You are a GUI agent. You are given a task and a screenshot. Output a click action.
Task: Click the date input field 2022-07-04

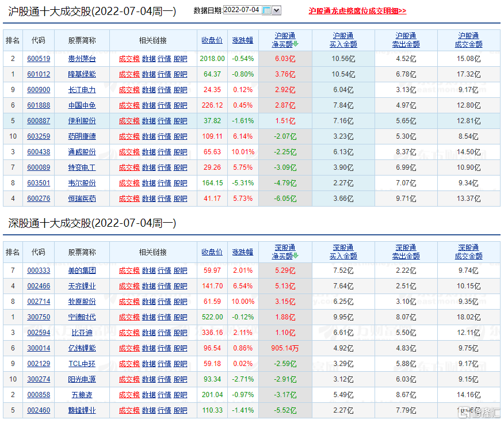tap(242, 10)
